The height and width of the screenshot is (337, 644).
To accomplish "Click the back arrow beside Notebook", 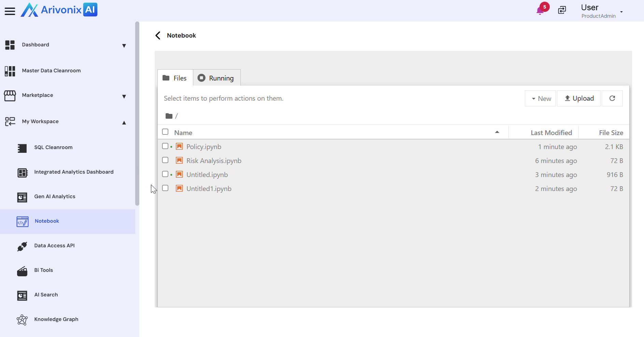I will (158, 35).
